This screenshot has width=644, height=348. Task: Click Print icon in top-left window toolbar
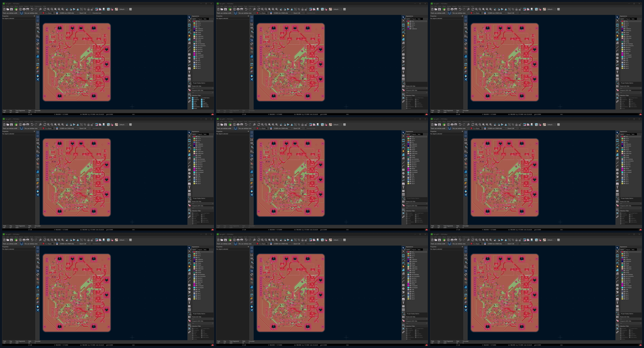click(x=24, y=9)
